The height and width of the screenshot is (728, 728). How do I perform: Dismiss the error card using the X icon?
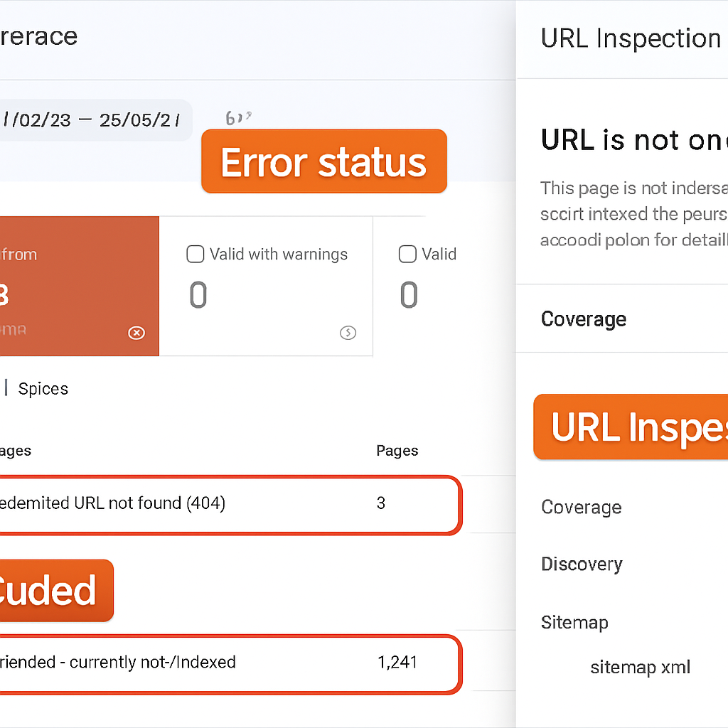coord(136,333)
